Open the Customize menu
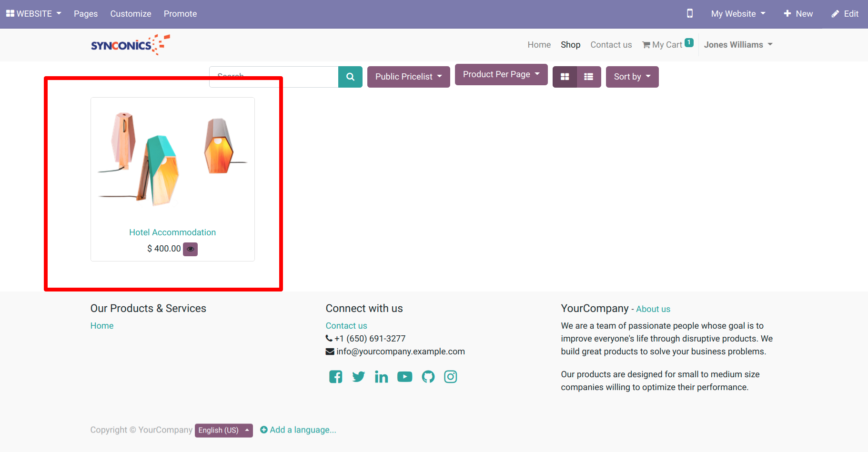This screenshot has height=452, width=868. coord(131,14)
